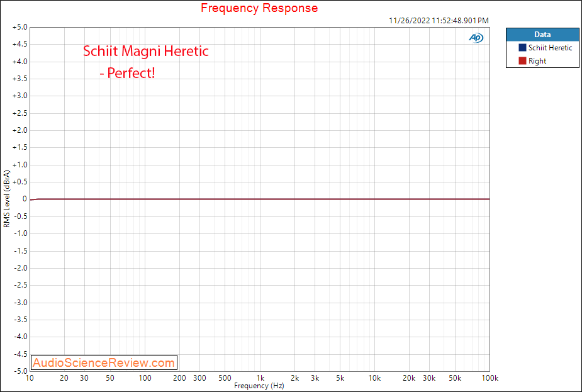582x392 pixels.
Task: Click the 100 Hz frequency axis label
Action: [145, 378]
